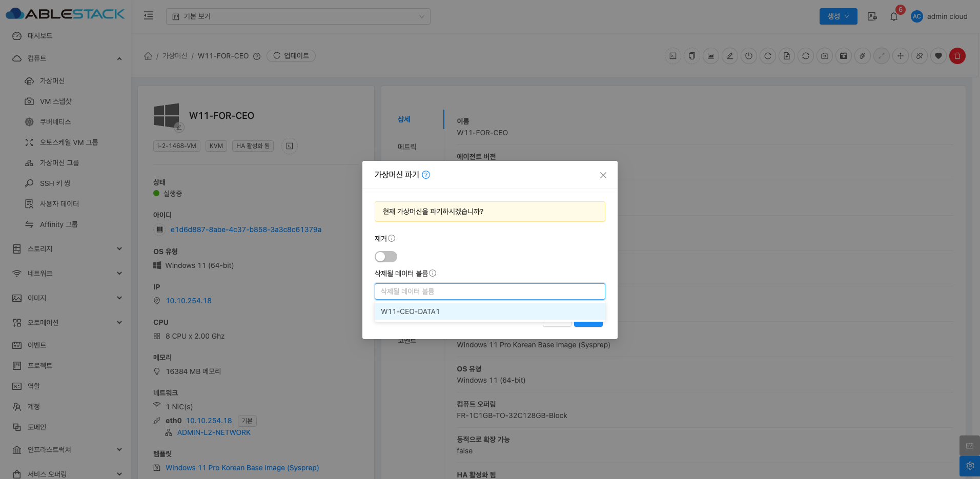Viewport: 980px width, 479px height.
Task: Click the help icon beside 가상머신 파기
Action: pyautogui.click(x=426, y=175)
